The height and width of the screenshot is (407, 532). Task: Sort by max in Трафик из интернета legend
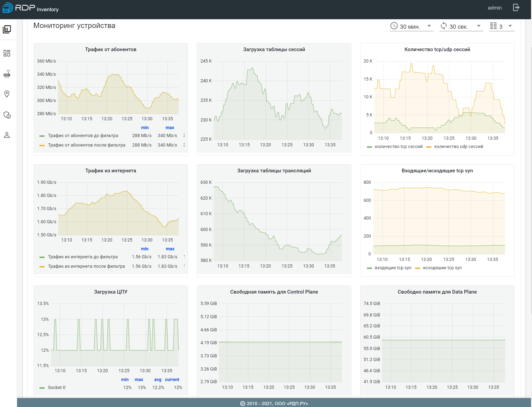(x=170, y=249)
